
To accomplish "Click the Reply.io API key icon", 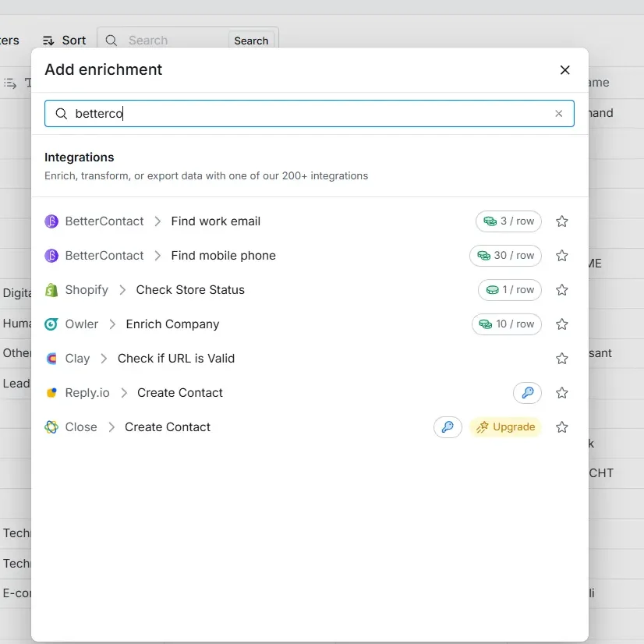I will [527, 393].
